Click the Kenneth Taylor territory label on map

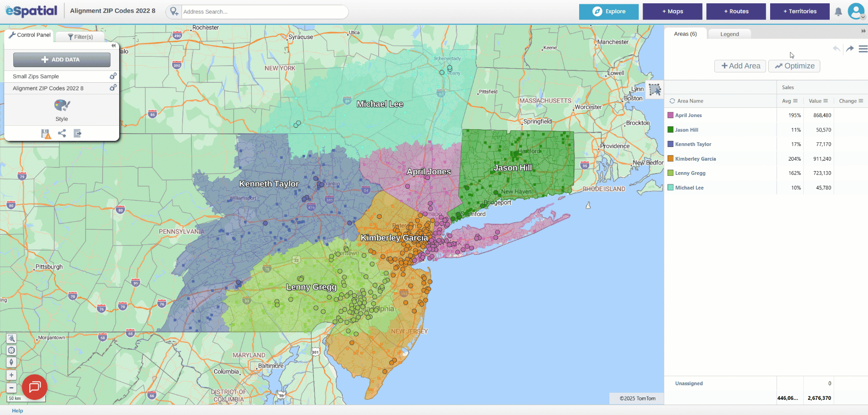[269, 184]
